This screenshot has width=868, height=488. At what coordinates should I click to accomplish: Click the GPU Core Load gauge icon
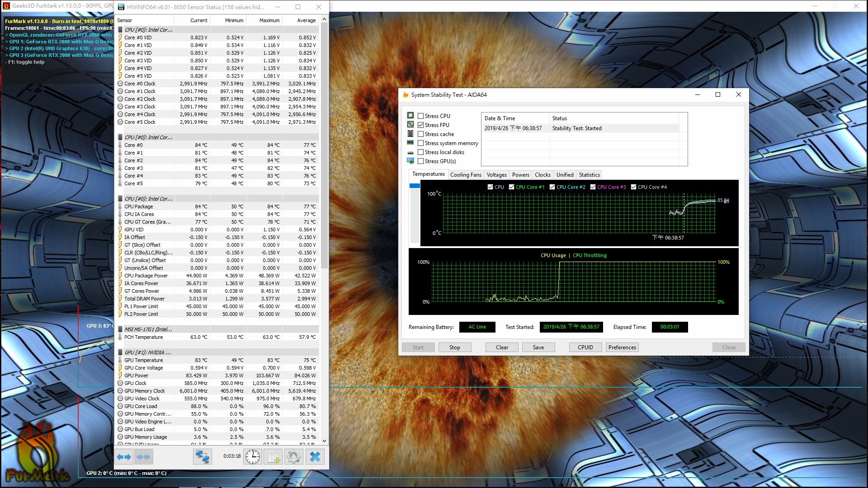pos(120,406)
